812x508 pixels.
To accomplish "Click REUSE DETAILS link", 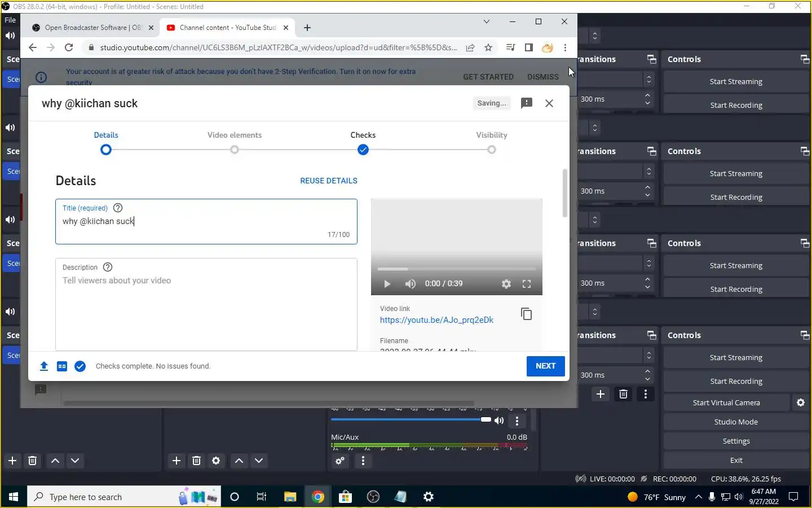I will [329, 181].
